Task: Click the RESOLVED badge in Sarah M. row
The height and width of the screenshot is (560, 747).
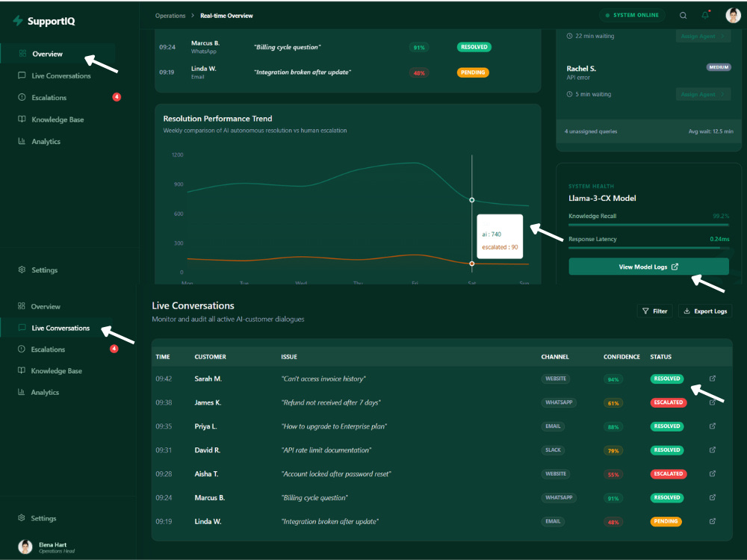Action: (667, 379)
